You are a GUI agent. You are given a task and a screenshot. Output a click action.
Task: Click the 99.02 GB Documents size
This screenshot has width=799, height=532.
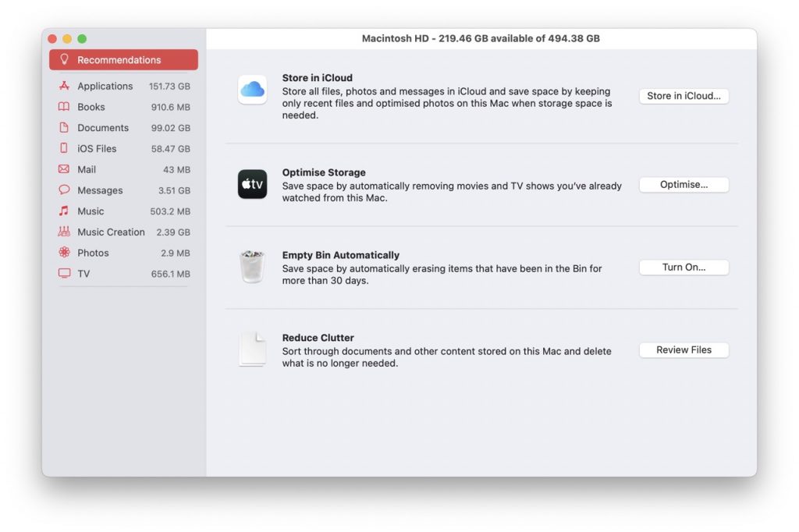[171, 129]
